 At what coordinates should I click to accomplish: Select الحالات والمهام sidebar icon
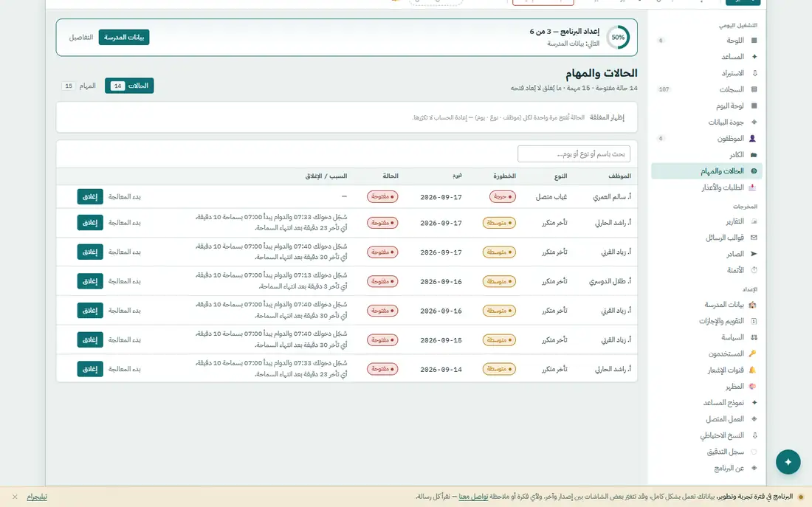754,171
